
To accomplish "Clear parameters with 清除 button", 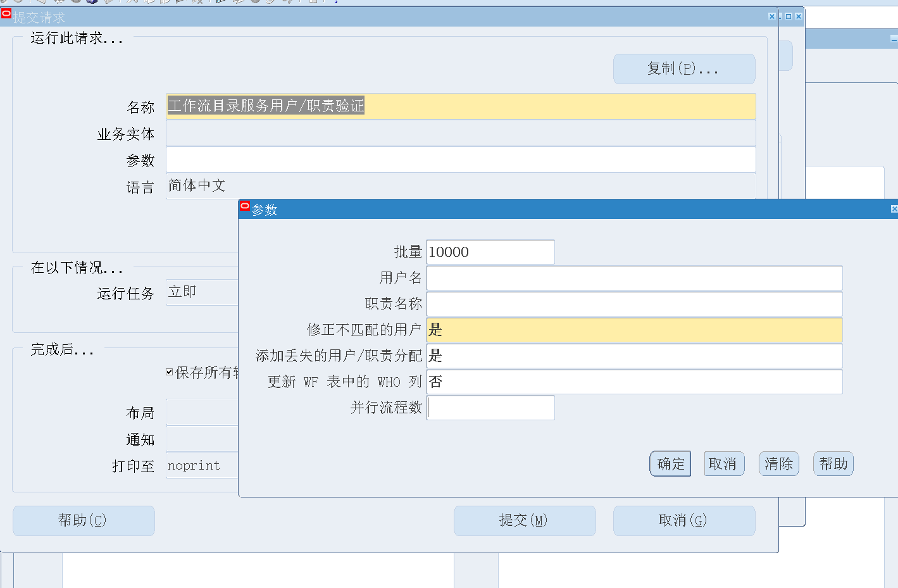I will (779, 464).
